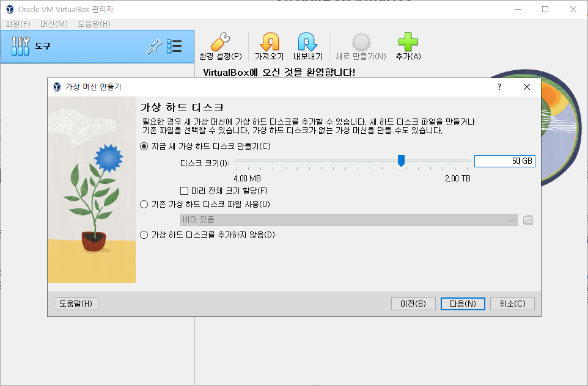Click the 내보내기 export arrow icon
The width and height of the screenshot is (588, 386).
tap(307, 42)
